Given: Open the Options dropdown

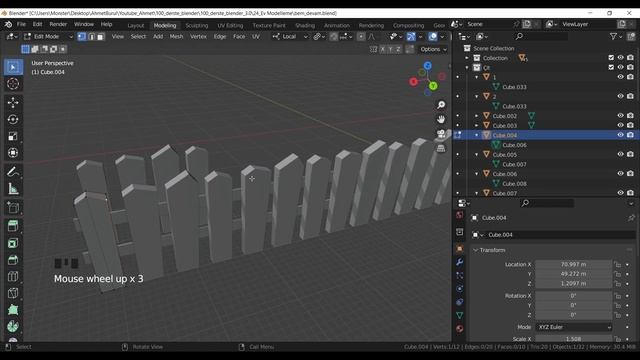Looking at the screenshot, I should click(x=433, y=49).
